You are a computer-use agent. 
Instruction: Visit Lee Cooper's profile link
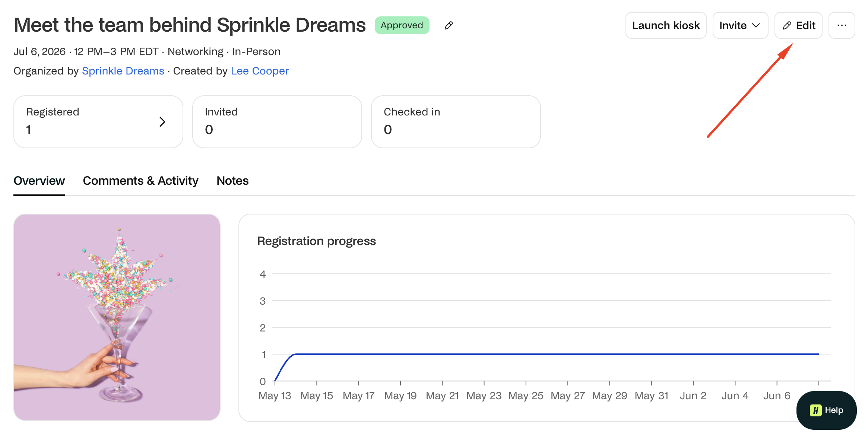click(260, 71)
